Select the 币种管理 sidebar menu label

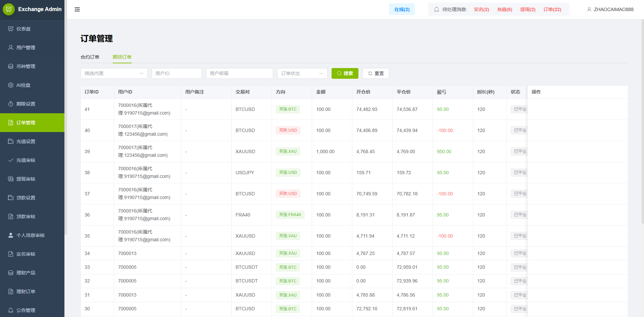tap(26, 66)
